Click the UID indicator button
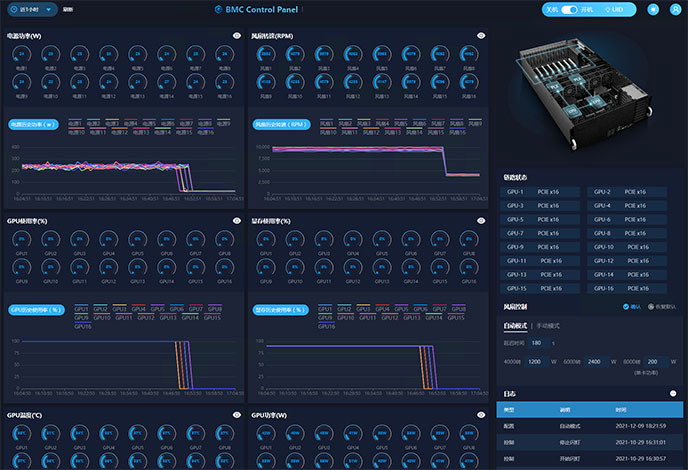The height and width of the screenshot is (470, 688). click(615, 9)
